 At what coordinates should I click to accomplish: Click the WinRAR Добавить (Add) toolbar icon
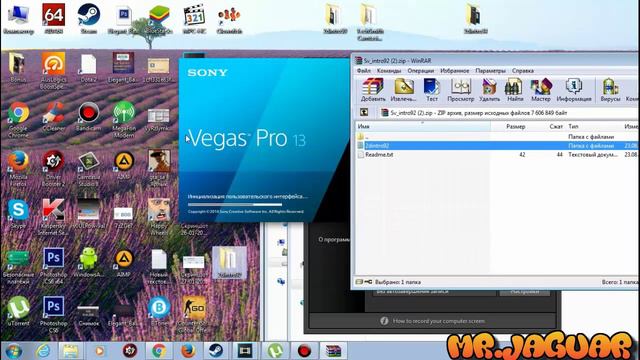373,90
